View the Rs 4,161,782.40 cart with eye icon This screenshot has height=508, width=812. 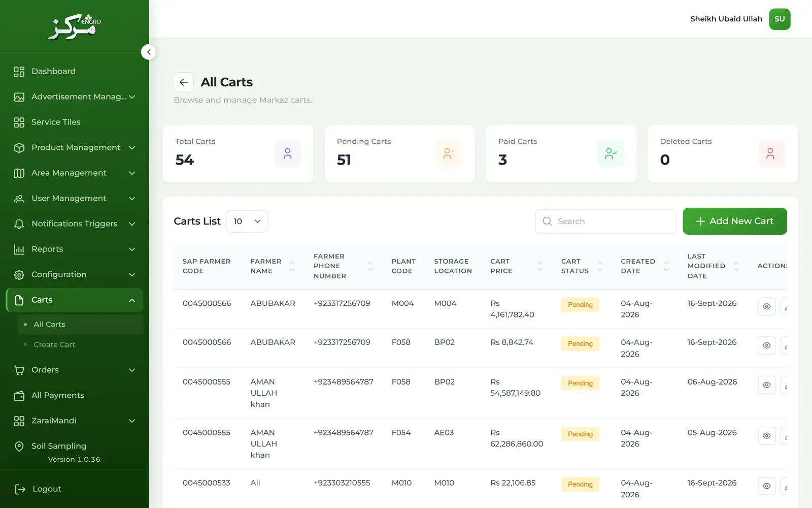(x=766, y=307)
